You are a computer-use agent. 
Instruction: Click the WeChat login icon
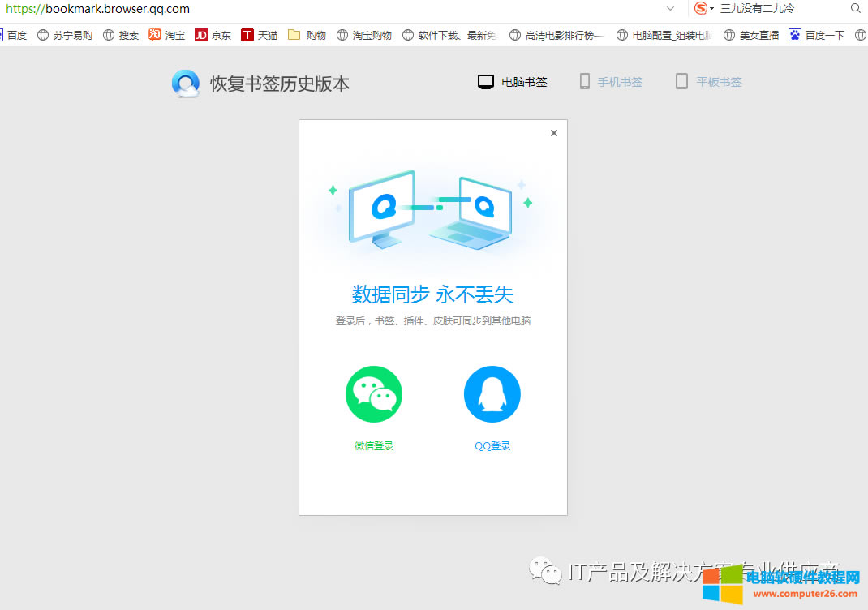pyautogui.click(x=374, y=394)
